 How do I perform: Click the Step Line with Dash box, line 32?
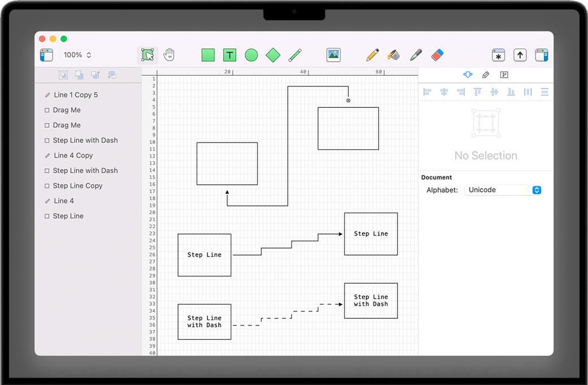coord(371,301)
